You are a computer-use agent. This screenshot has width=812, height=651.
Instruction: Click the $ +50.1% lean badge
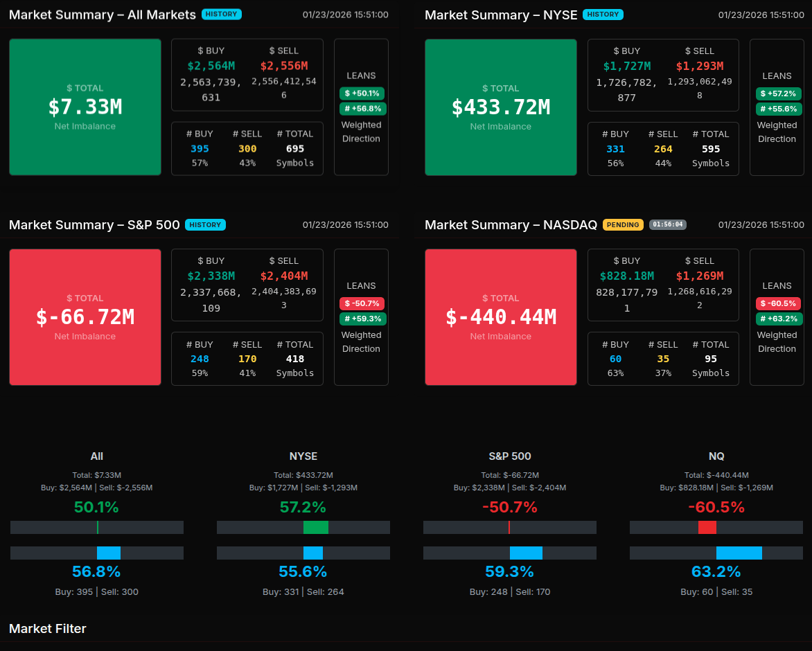362,93
